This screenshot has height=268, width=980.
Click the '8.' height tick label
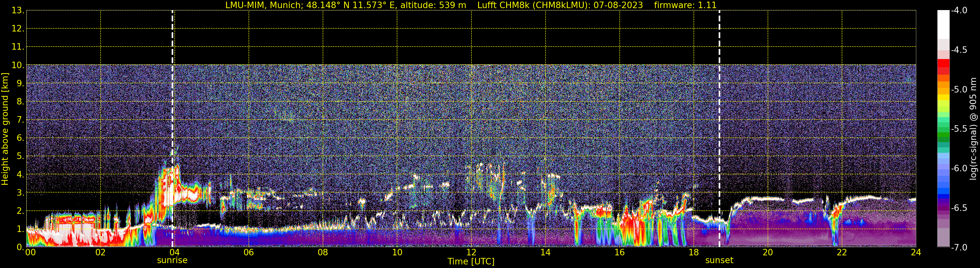20,101
